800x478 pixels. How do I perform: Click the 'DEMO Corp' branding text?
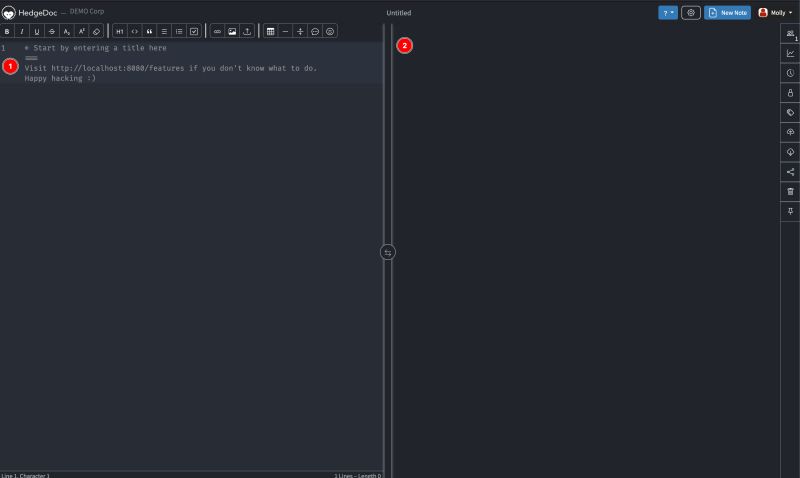pyautogui.click(x=87, y=11)
